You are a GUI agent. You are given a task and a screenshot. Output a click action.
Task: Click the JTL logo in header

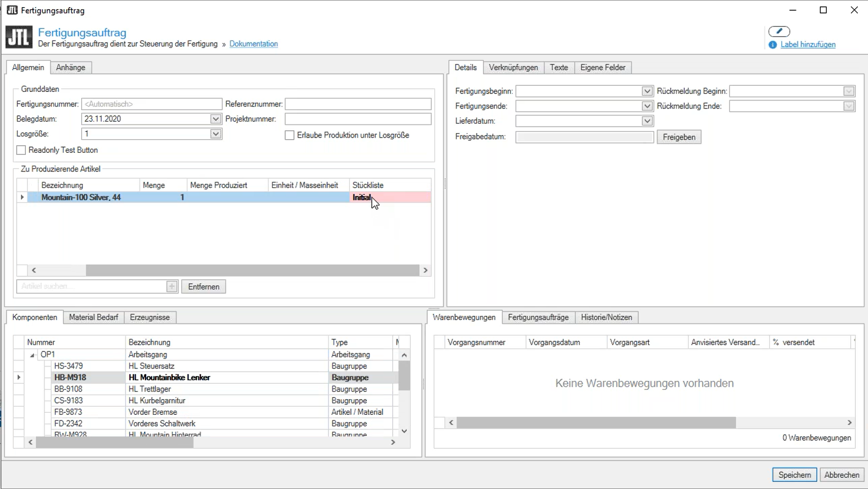point(19,37)
